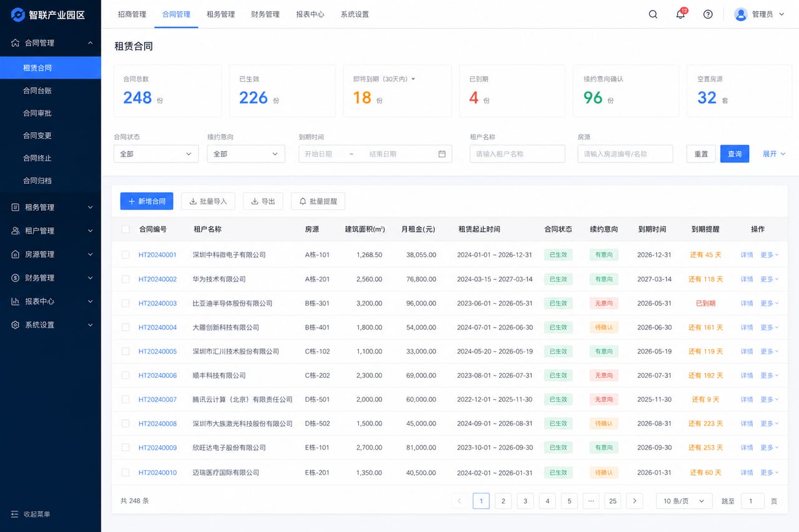Image resolution: width=799 pixels, height=532 pixels.
Task: Click the help question mark icon
Action: 708,14
